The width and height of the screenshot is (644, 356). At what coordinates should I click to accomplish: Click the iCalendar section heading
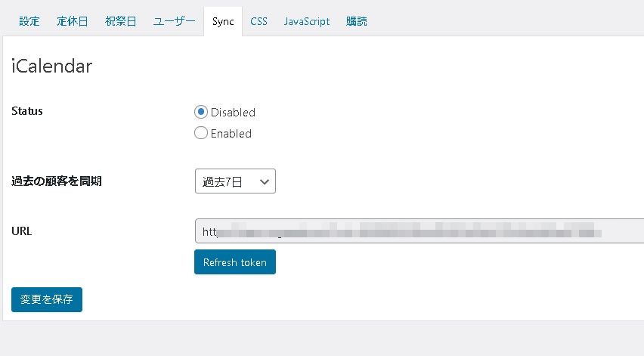point(52,67)
